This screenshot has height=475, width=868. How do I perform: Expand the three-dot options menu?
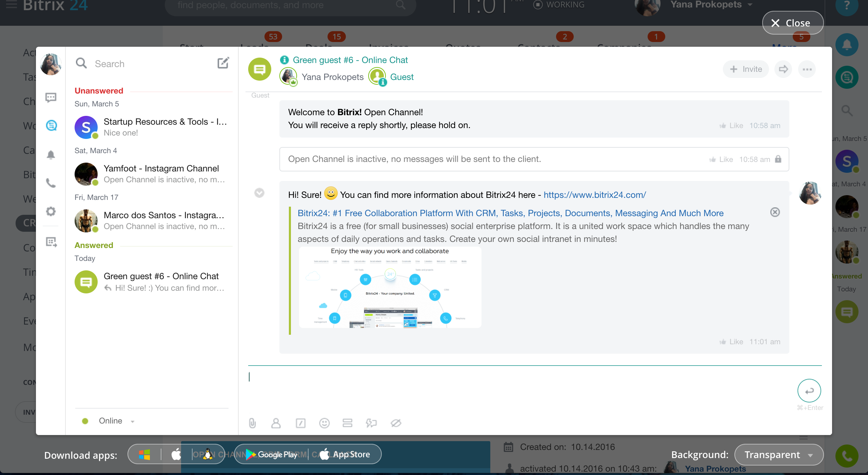(x=807, y=69)
